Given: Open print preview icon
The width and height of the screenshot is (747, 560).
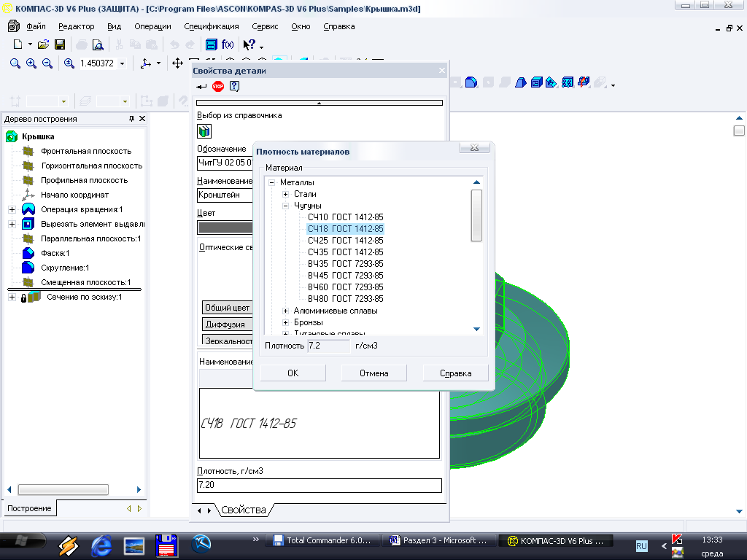Looking at the screenshot, I should 98,44.
